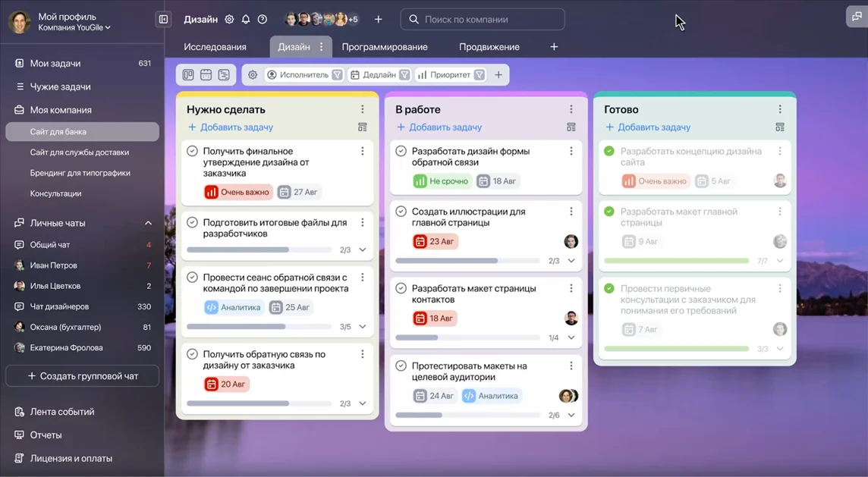Click the notifications bell icon

(246, 20)
